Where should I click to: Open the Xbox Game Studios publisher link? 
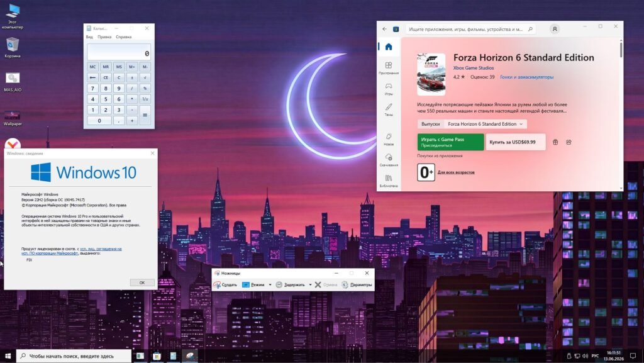(x=474, y=68)
